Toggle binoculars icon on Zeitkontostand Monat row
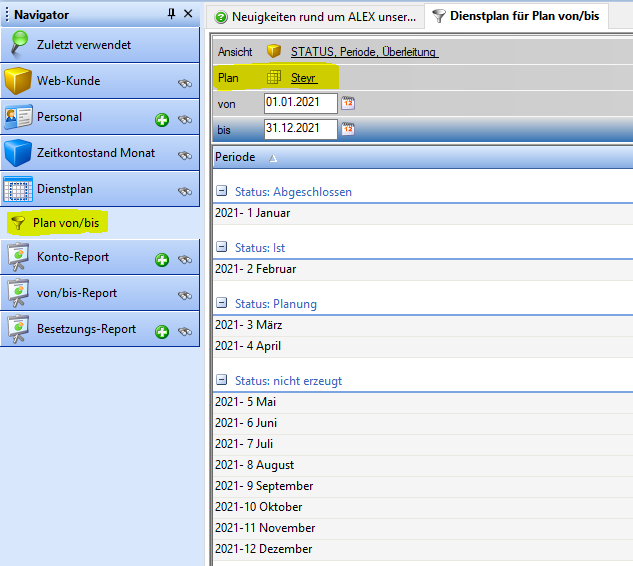 coord(185,155)
